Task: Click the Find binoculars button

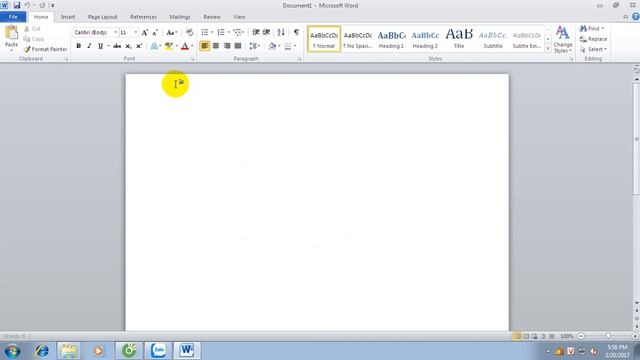Action: pyautogui.click(x=591, y=29)
